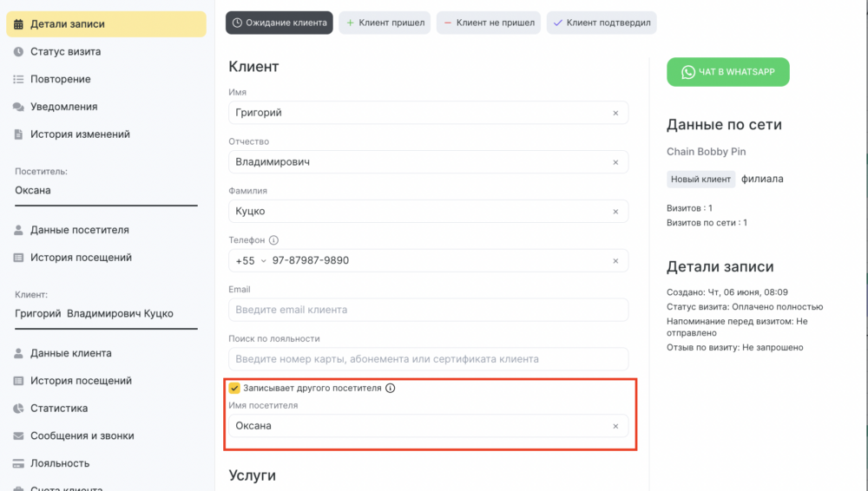Open client's История посещений above Статистика
The image size is (868, 491).
(x=81, y=381)
